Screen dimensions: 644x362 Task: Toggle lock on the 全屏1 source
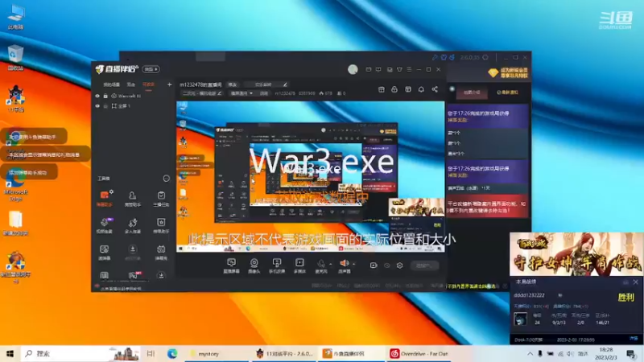(x=105, y=106)
